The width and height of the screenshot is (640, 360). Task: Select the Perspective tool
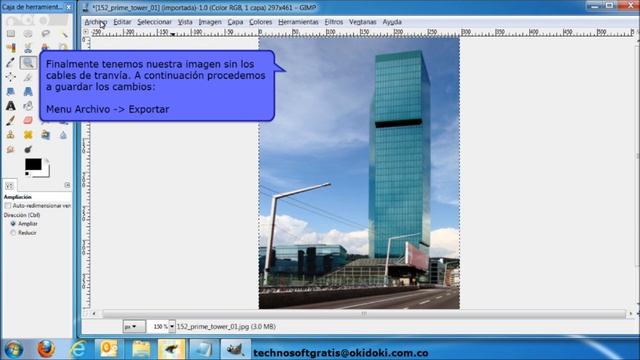pos(28,91)
